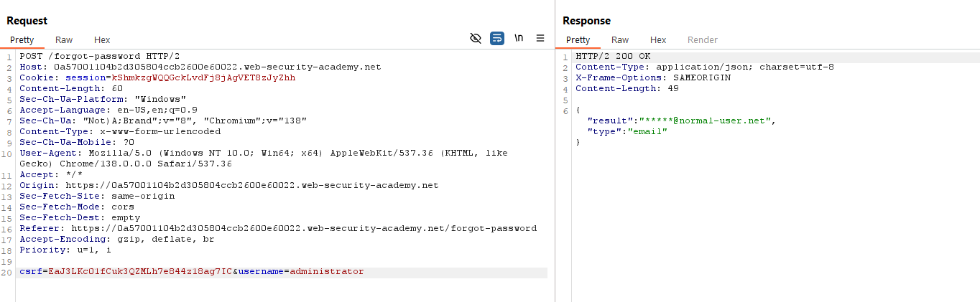Click the Referer header URL
Image resolution: width=980 pixels, height=302 pixels.
tap(304, 228)
